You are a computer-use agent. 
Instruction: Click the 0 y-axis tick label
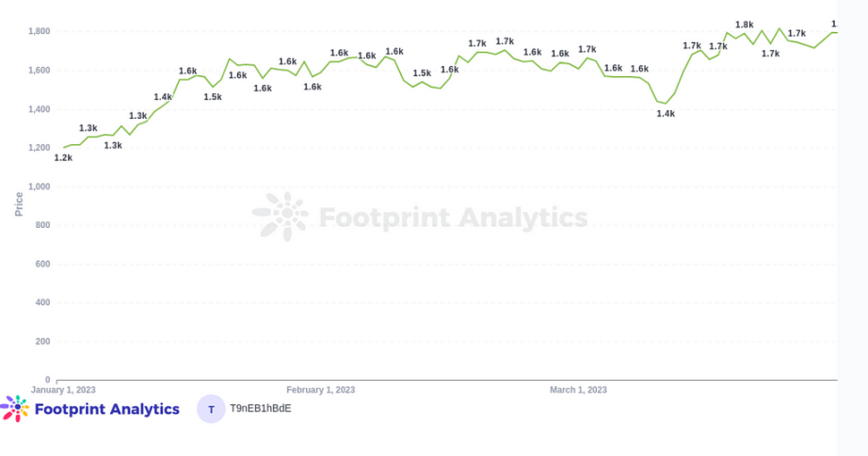pyautogui.click(x=48, y=380)
